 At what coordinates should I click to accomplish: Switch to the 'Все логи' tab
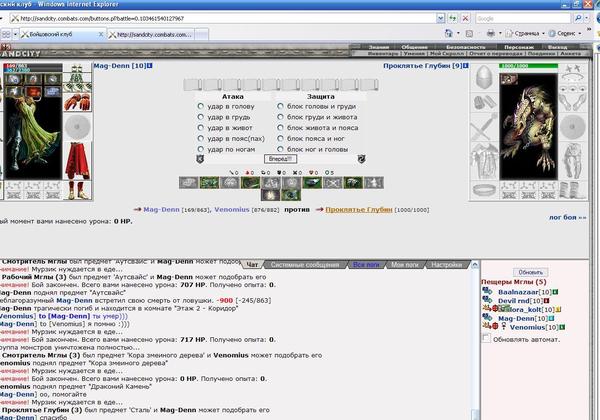(366, 264)
